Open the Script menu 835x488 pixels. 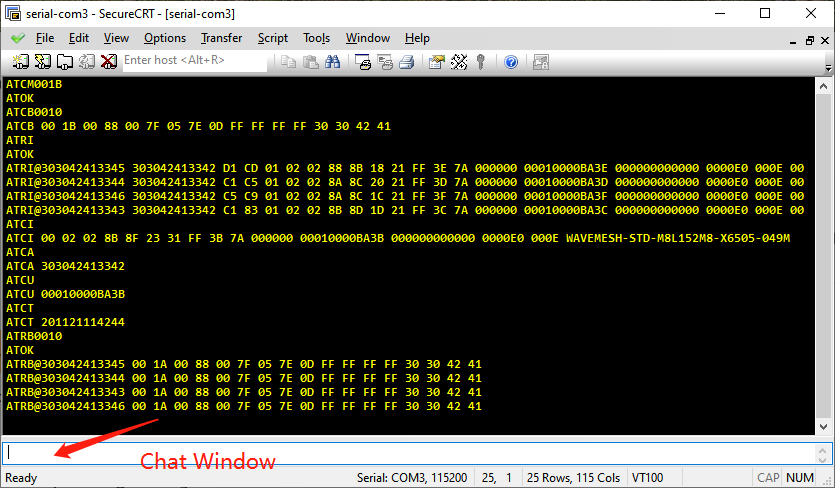[273, 38]
